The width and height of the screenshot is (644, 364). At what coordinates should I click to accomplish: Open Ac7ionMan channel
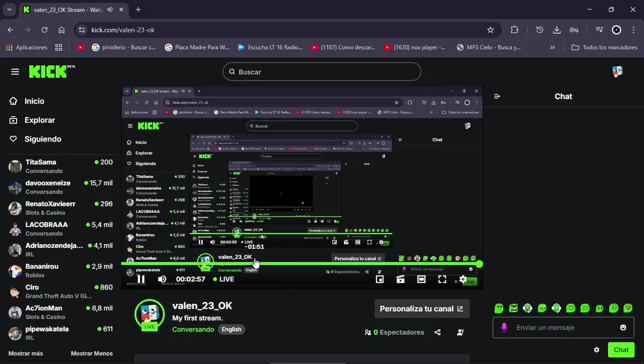tap(61, 312)
